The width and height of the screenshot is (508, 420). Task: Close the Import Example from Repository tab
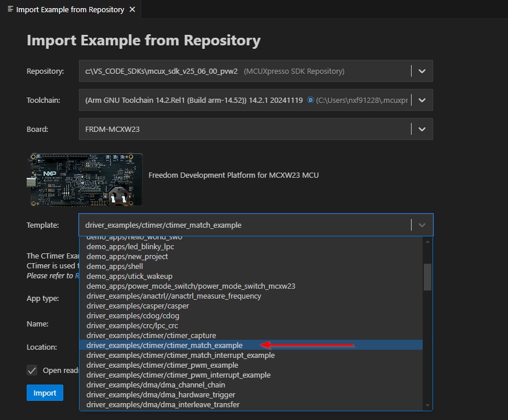coord(132,9)
